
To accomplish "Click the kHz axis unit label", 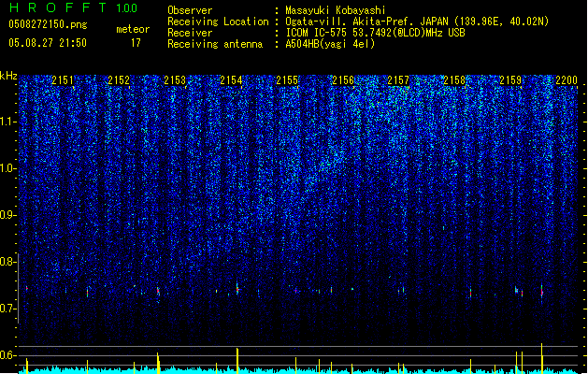I will tap(8, 76).
